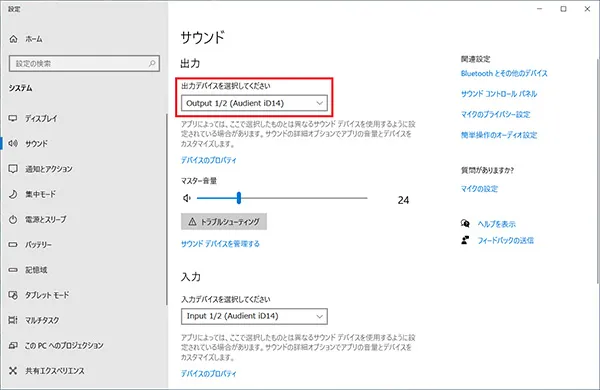Open the Output 1/2 device dropdown
600x390 pixels.
click(x=254, y=103)
